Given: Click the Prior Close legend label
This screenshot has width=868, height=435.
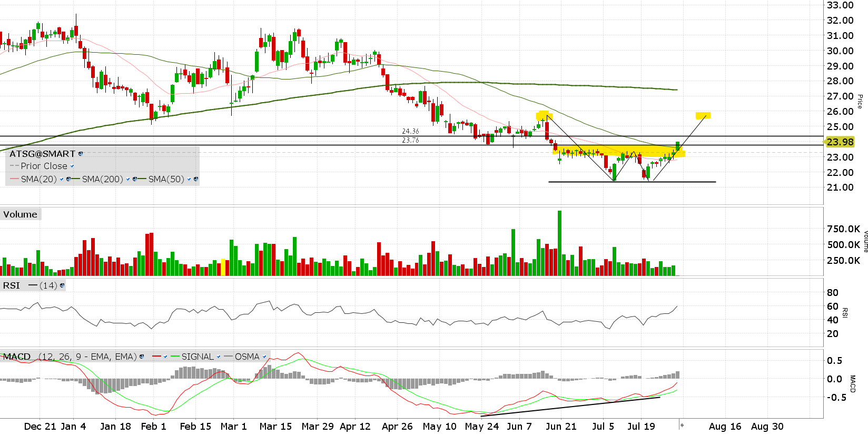Looking at the screenshot, I should [44, 166].
